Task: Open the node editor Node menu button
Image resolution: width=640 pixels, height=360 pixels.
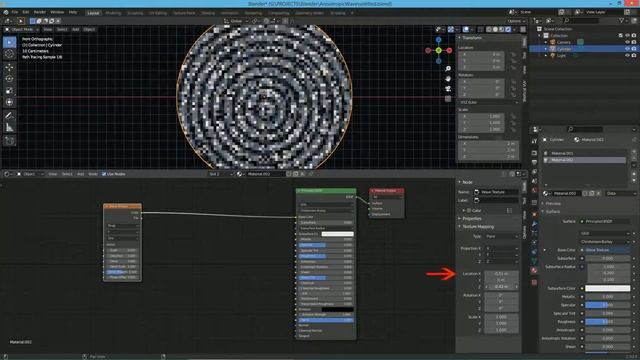Action: coord(93,174)
